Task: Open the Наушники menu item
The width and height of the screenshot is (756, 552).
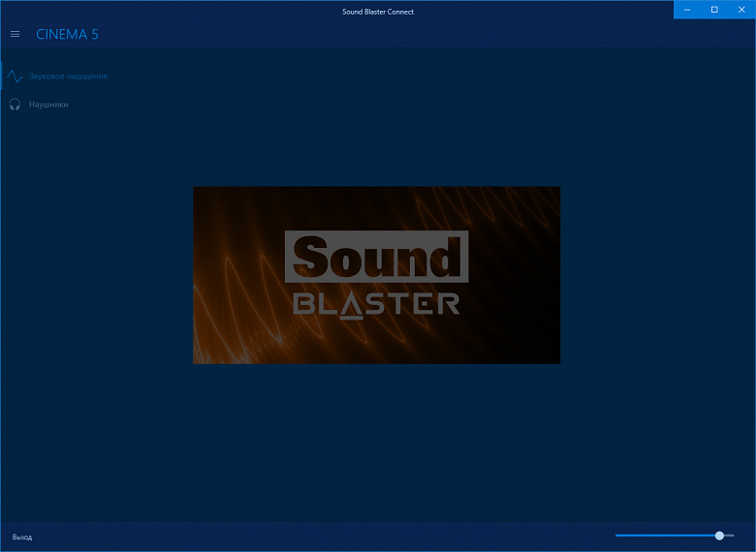Action: click(x=48, y=105)
